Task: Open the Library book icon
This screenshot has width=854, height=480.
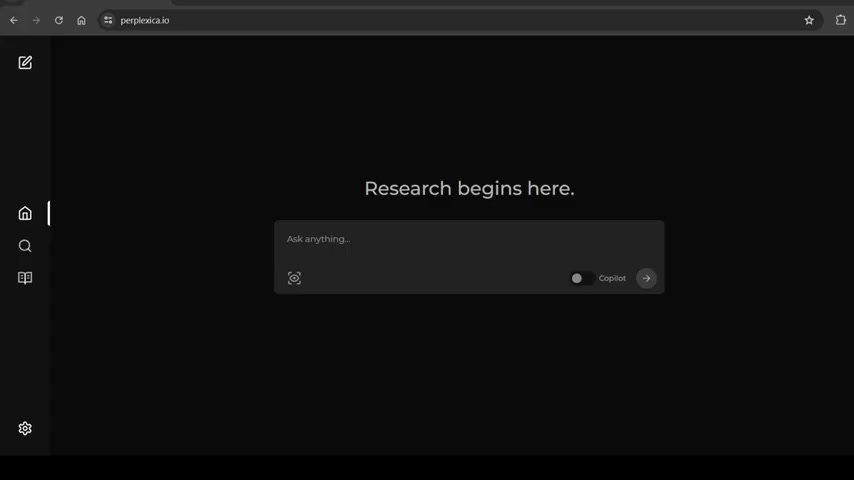Action: pos(25,278)
